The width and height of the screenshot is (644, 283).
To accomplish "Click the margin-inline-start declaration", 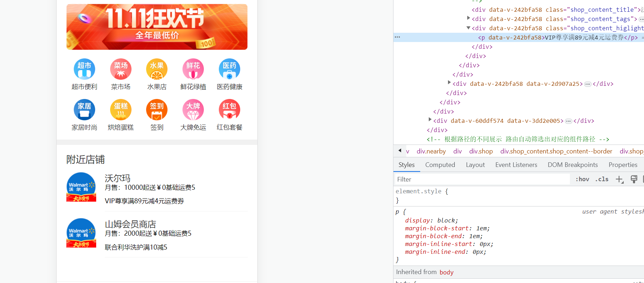I will [449, 244].
